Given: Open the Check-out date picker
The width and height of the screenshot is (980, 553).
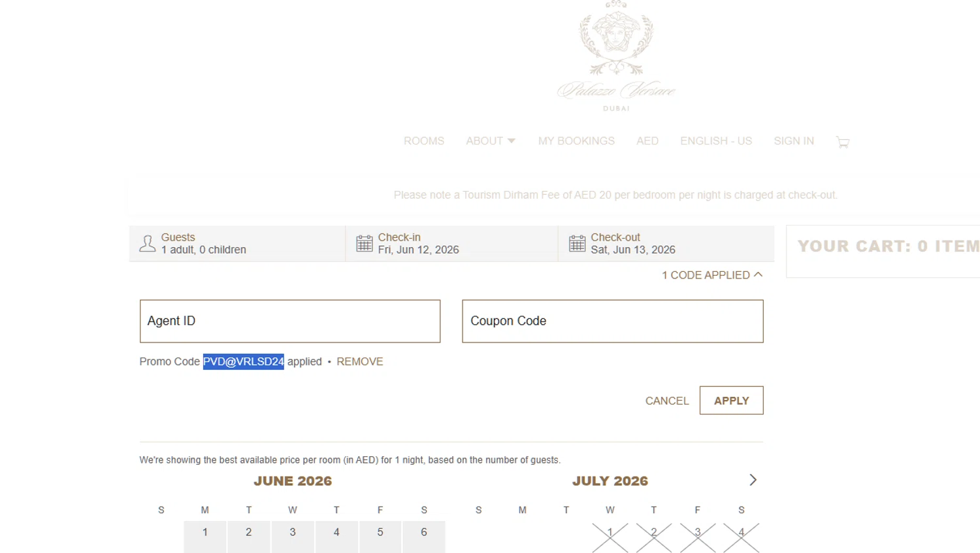Looking at the screenshot, I should [666, 244].
